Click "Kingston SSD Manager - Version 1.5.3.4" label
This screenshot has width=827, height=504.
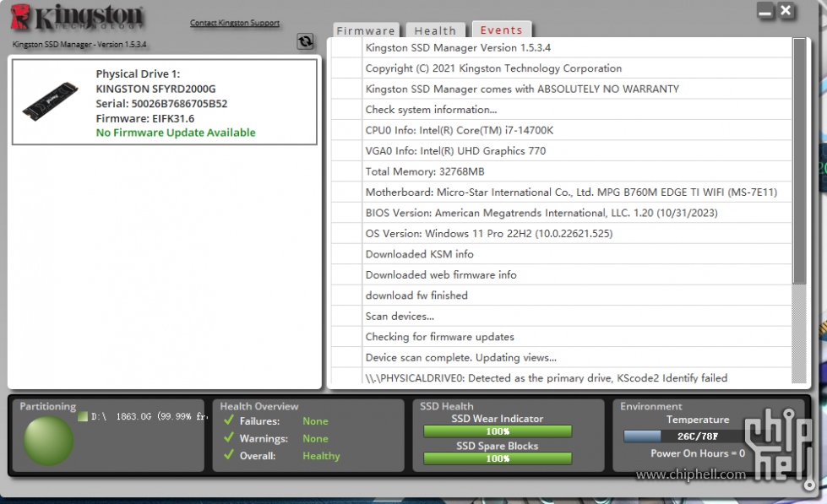coord(79,44)
